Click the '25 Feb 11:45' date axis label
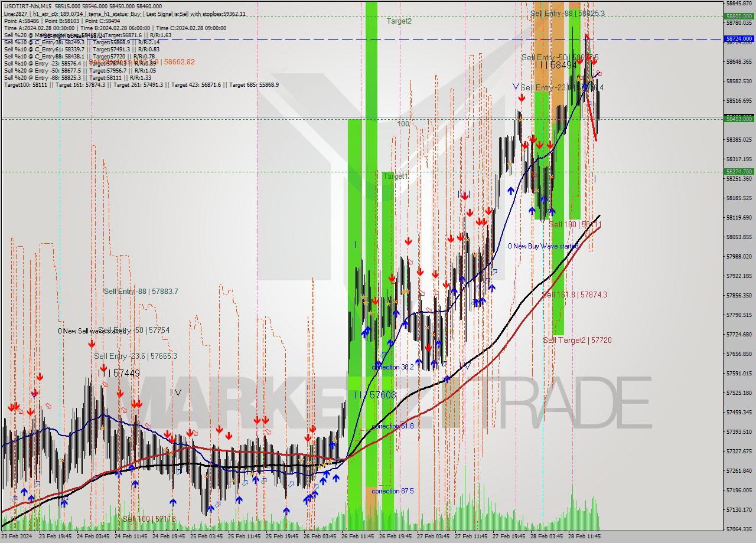 [x=245, y=537]
